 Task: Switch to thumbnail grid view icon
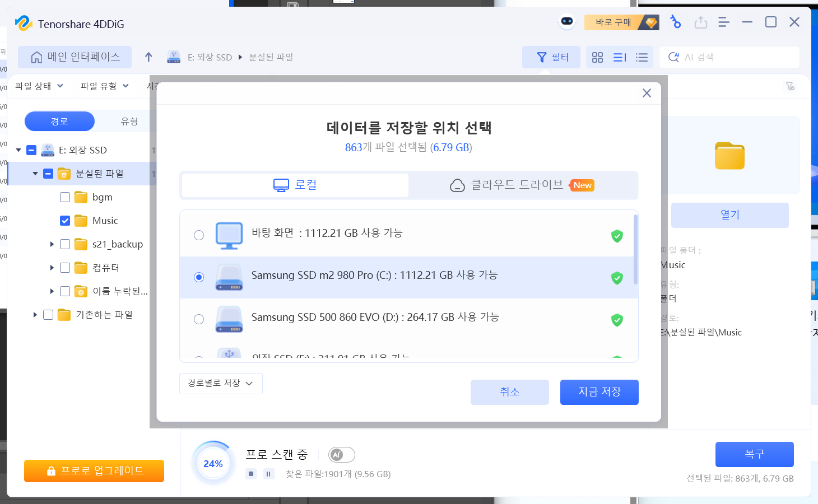[598, 57]
